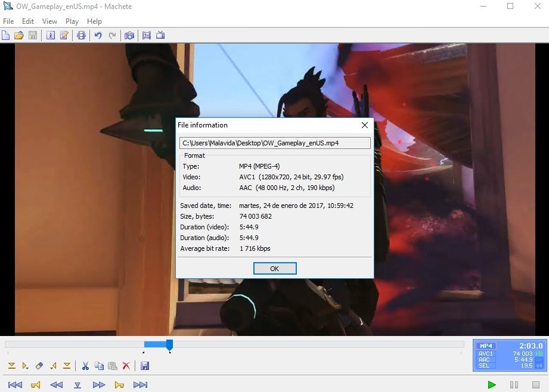Click the selection marker icon beside the play-arrow marker
The height and width of the screenshot is (392, 549).
pos(11,366)
